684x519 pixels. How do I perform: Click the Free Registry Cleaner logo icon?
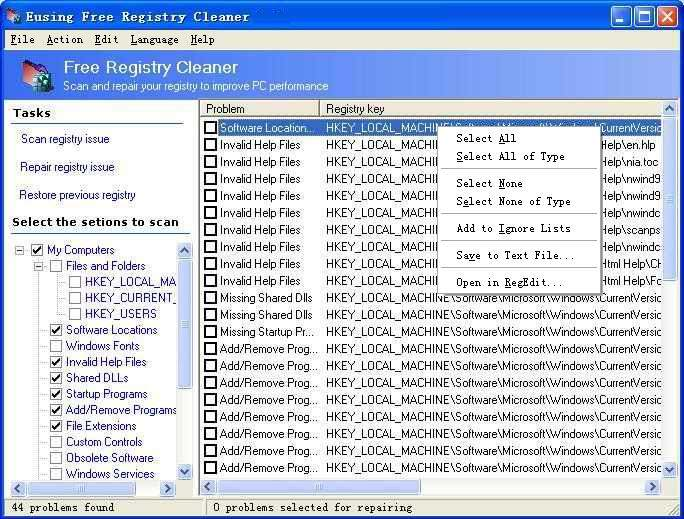click(38, 75)
